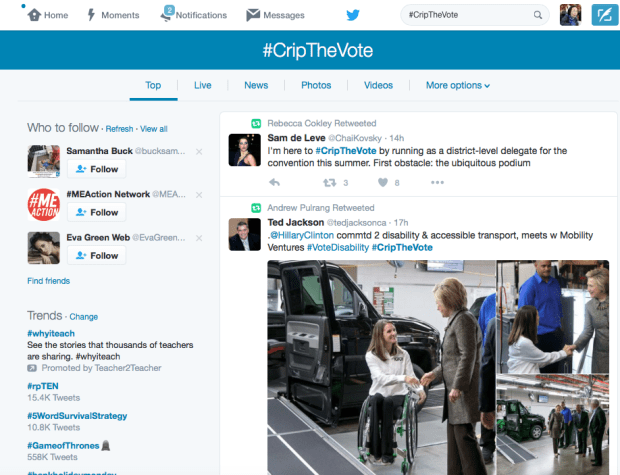Go to Home via house icon
This screenshot has height=475, width=620.
coord(34,15)
